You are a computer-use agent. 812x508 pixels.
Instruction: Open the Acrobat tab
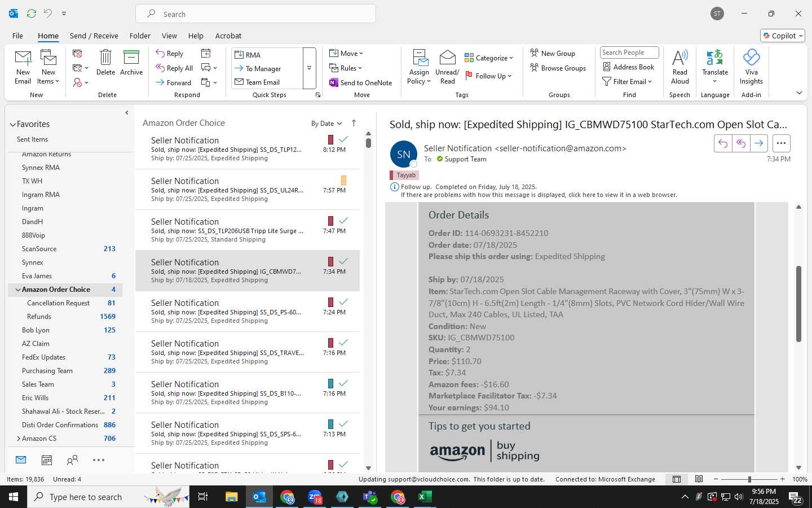click(x=228, y=36)
